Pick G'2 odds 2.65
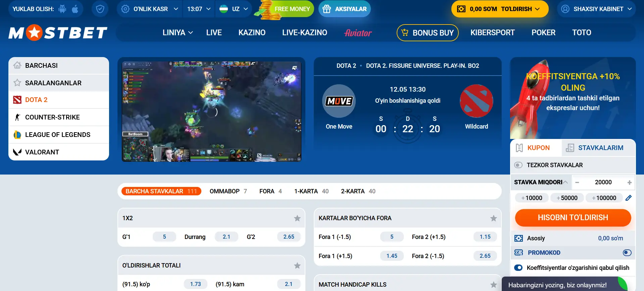 [289, 237]
